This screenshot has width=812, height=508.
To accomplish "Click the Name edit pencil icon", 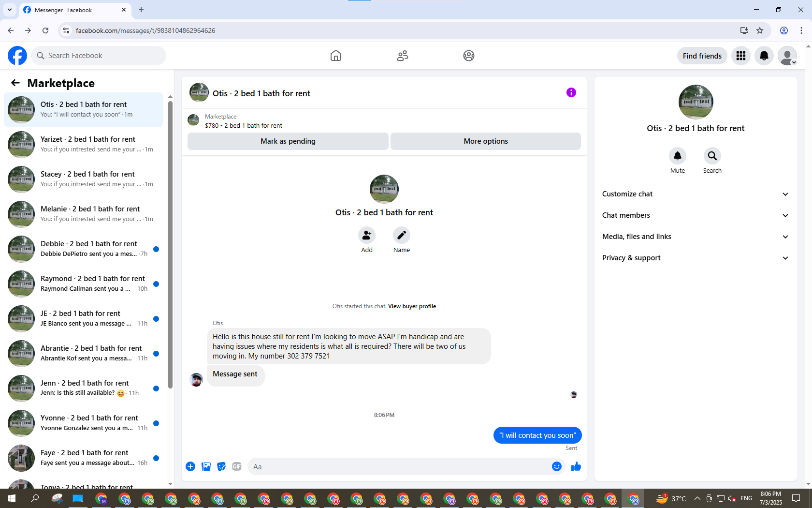I will (x=402, y=235).
